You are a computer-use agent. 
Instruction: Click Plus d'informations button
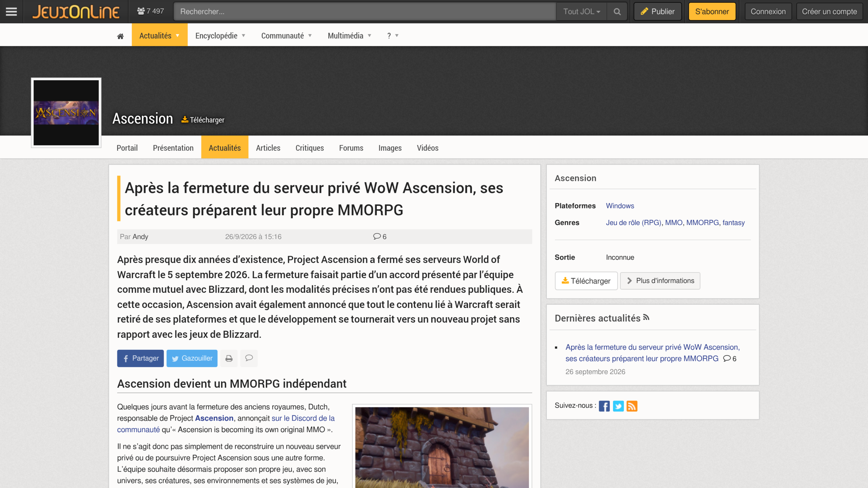click(x=660, y=281)
